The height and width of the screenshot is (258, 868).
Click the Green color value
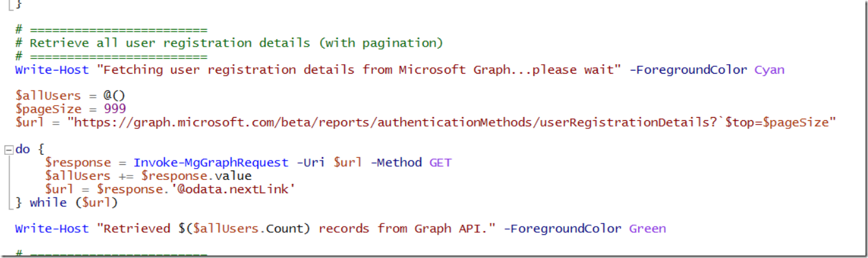tap(647, 228)
